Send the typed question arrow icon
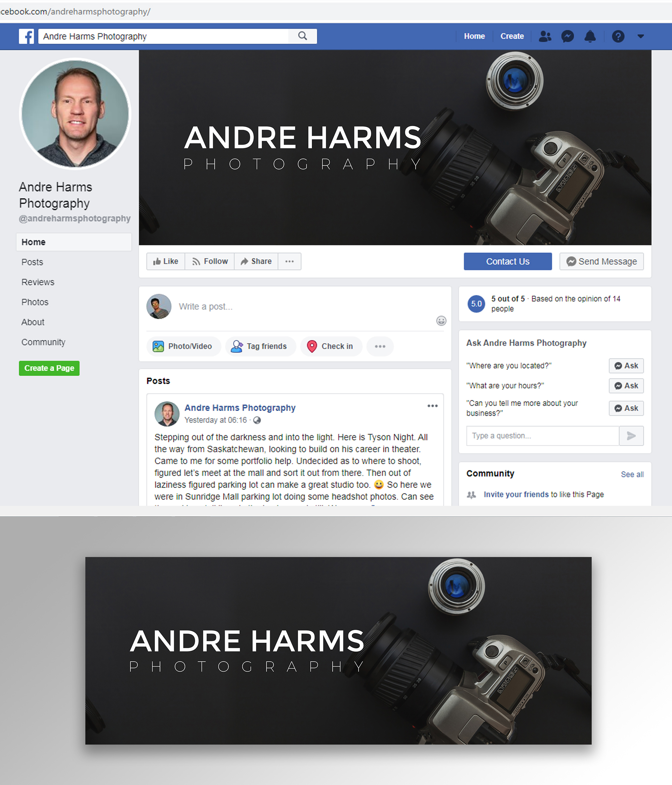Image resolution: width=672 pixels, height=785 pixels. (x=631, y=436)
